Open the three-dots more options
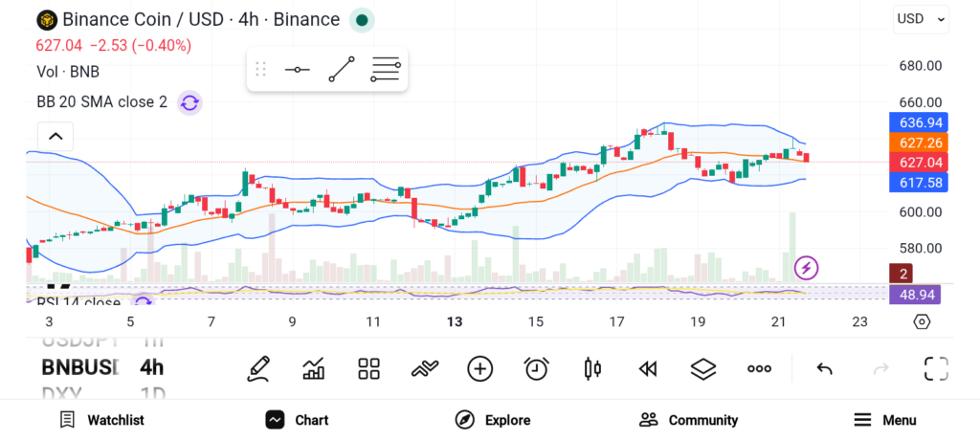 pyautogui.click(x=760, y=368)
